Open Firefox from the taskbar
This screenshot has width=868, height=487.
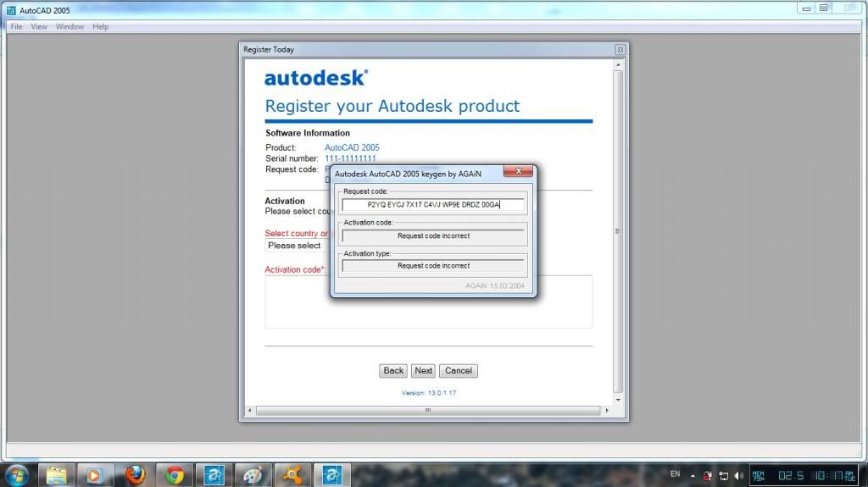click(x=135, y=475)
